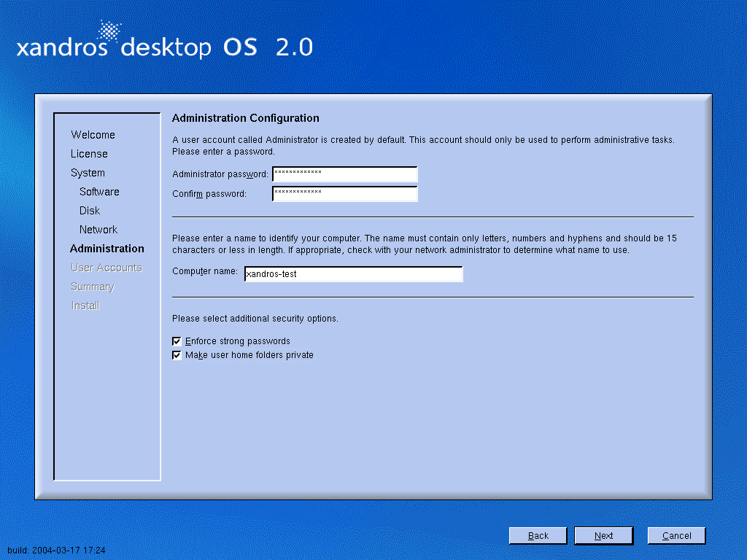
Task: Click the Xandros Desktop OS logo
Action: (164, 44)
